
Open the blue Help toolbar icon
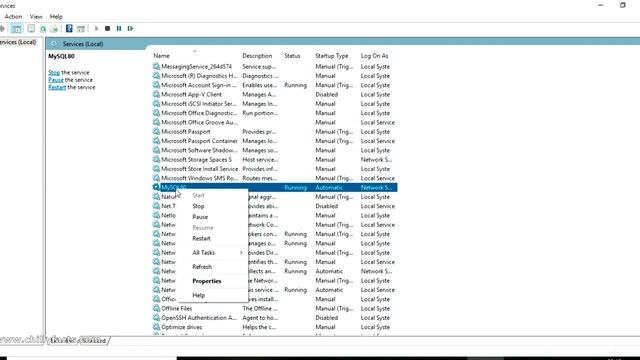69,29
